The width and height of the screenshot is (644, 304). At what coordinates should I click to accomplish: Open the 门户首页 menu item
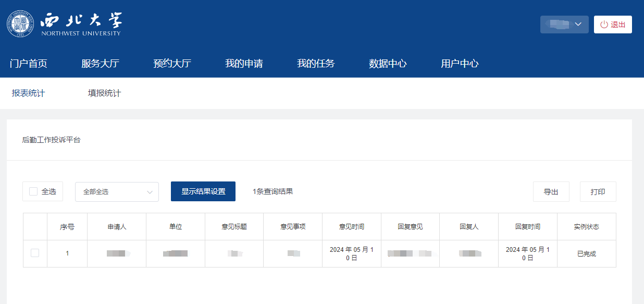[29, 64]
